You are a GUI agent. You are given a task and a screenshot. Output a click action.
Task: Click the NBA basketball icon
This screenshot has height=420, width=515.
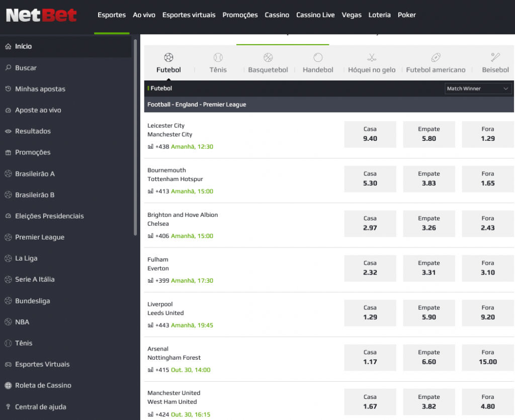(8, 322)
